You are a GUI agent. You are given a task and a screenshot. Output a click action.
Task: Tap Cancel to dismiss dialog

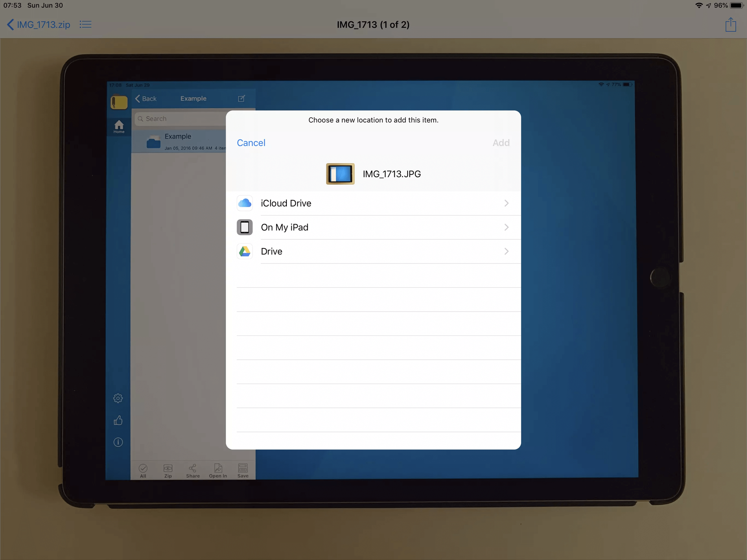click(251, 142)
